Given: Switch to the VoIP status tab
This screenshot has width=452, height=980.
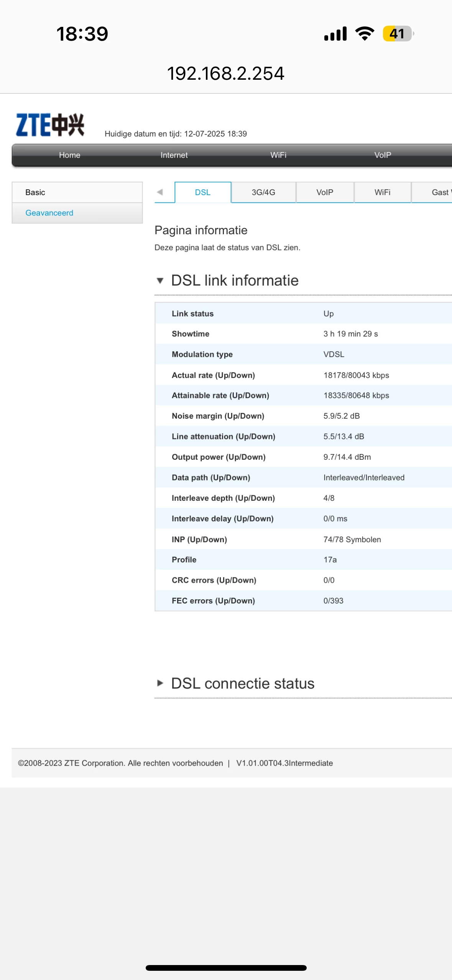Looking at the screenshot, I should (325, 192).
